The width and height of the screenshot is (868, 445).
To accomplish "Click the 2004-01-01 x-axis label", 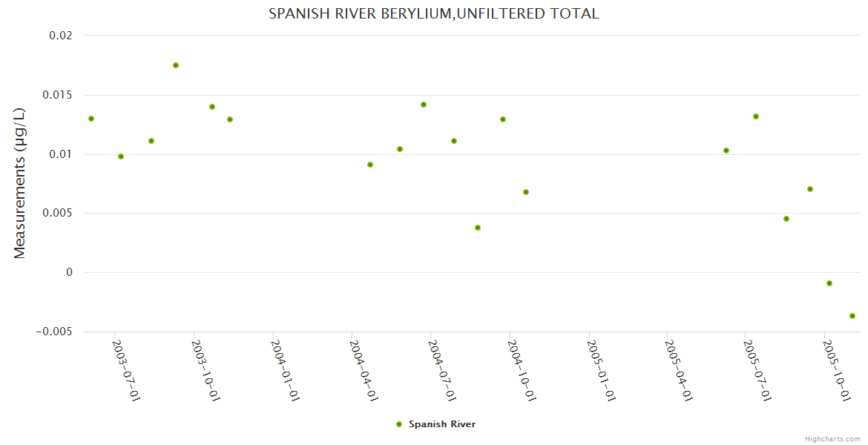I will [x=285, y=370].
